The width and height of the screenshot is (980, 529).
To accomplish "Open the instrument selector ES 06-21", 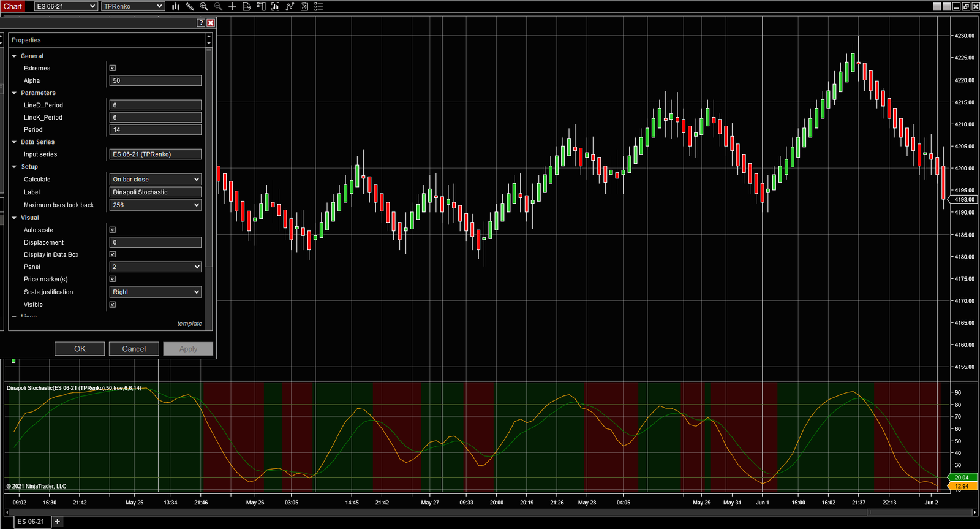I will 66,7.
